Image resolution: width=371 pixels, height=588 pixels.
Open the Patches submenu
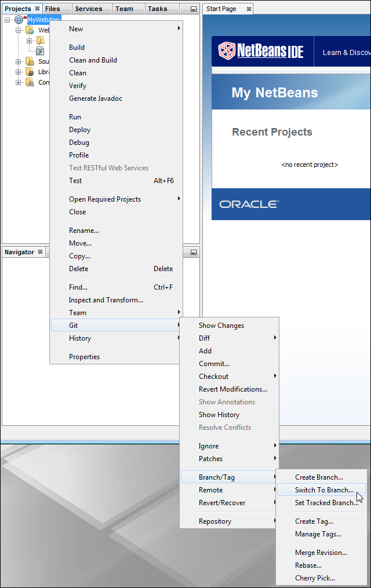[230, 459]
